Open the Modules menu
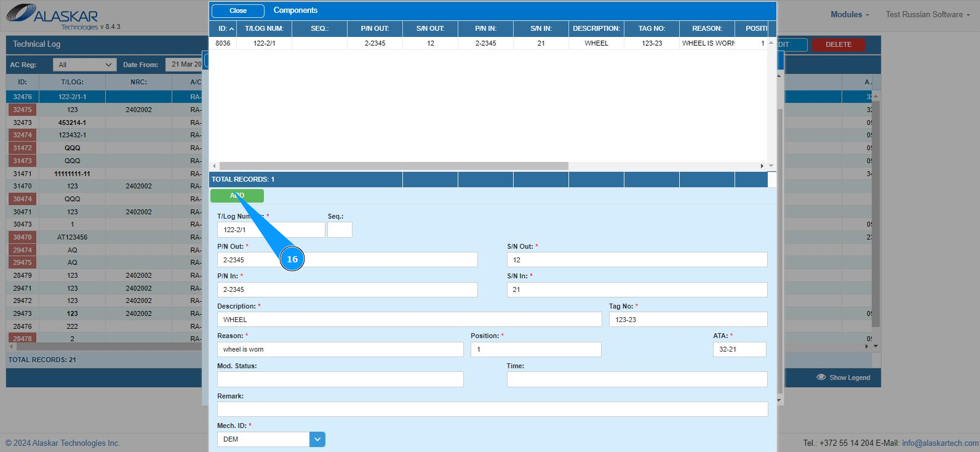980x452 pixels. [x=850, y=15]
